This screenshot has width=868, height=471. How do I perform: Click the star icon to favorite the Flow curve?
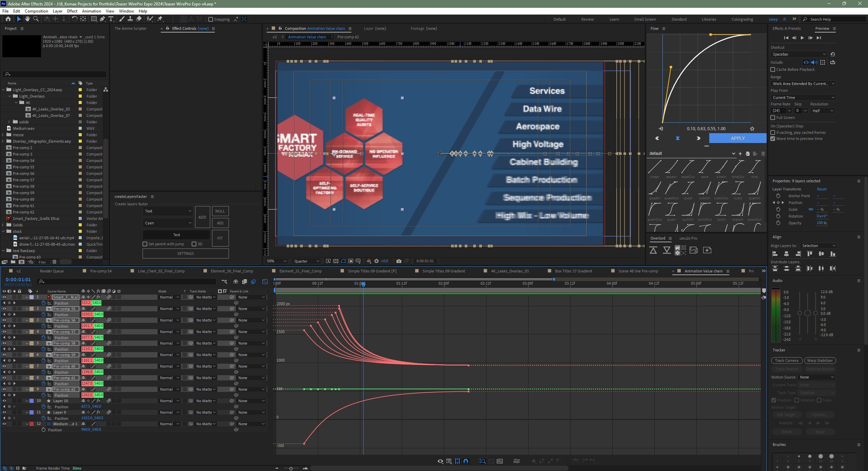click(x=752, y=128)
